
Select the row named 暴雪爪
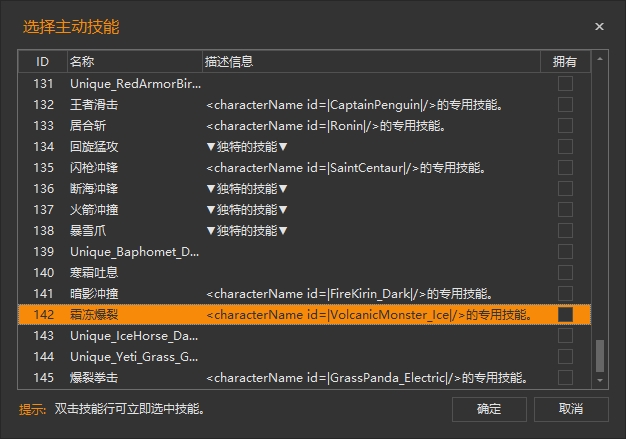pos(305,231)
